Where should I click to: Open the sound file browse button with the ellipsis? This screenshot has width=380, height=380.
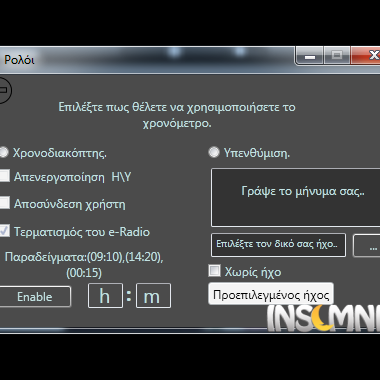click(367, 246)
